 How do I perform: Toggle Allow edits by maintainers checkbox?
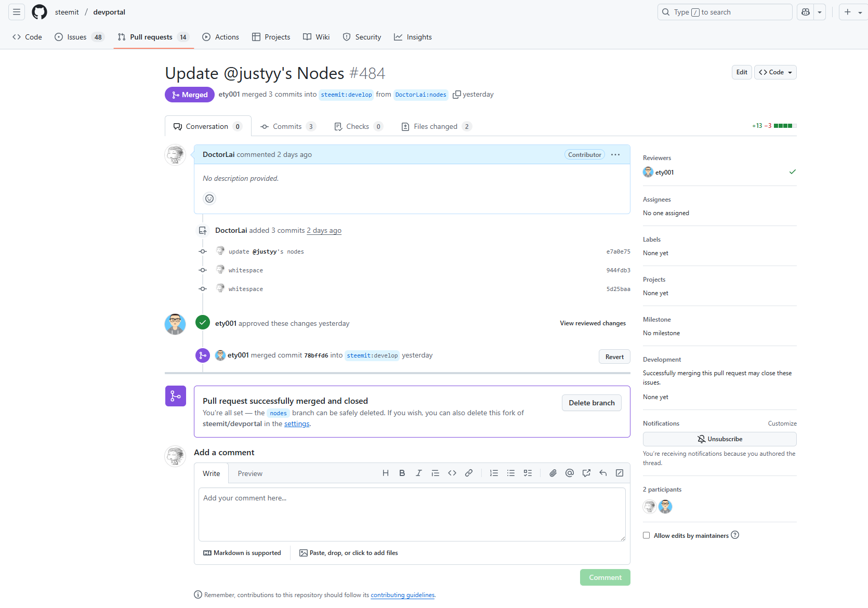point(647,535)
